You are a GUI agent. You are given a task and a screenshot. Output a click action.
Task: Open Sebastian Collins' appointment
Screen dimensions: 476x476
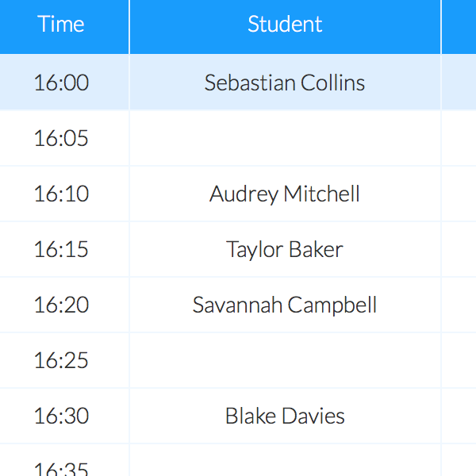285,83
